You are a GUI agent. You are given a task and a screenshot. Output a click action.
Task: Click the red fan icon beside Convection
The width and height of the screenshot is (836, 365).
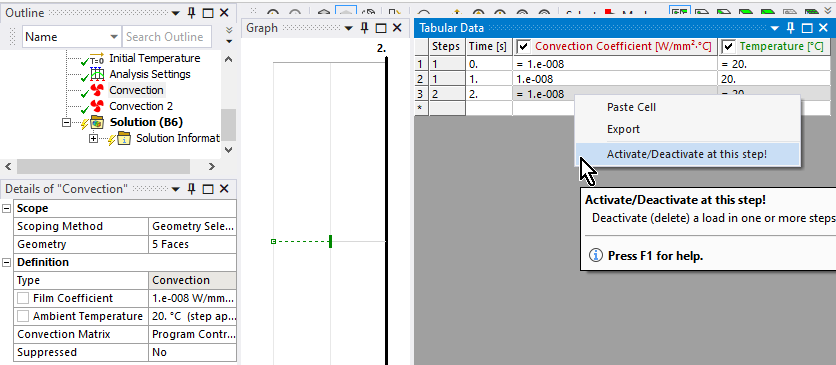[97, 90]
